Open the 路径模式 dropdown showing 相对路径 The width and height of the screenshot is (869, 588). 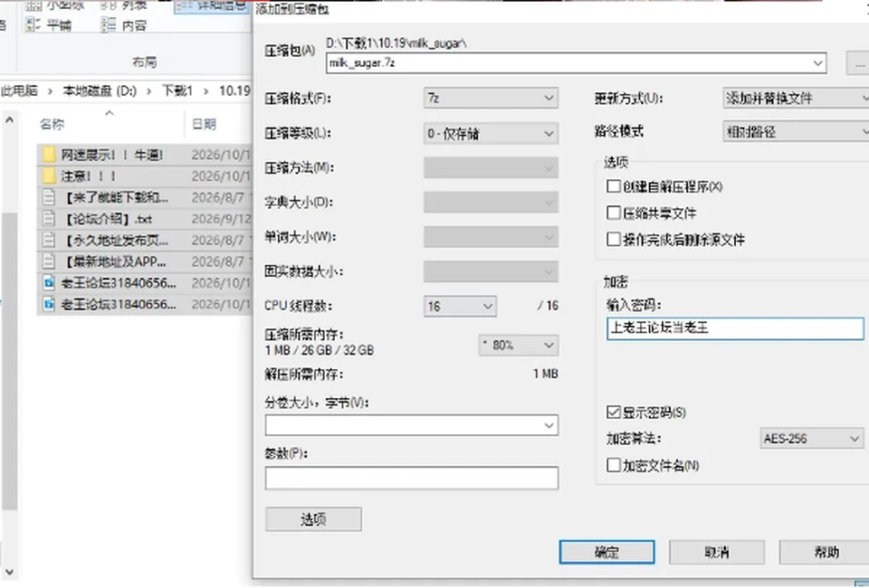[x=797, y=132]
